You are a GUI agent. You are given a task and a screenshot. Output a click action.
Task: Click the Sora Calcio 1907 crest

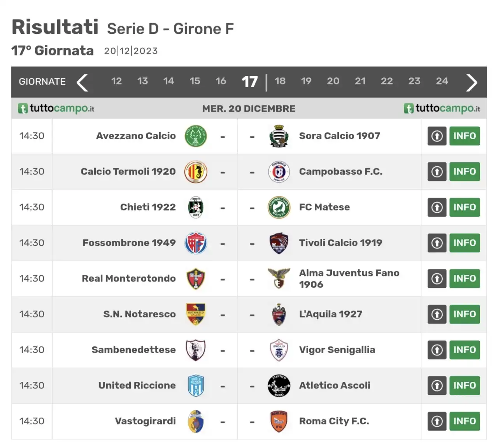pyautogui.click(x=279, y=136)
